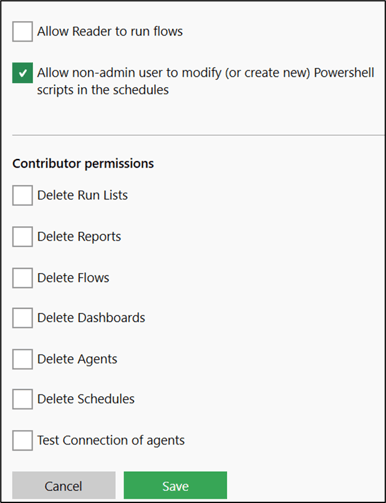The image size is (386, 503).
Task: Click the 'Test Connection of agents' label text
Action: (x=111, y=440)
